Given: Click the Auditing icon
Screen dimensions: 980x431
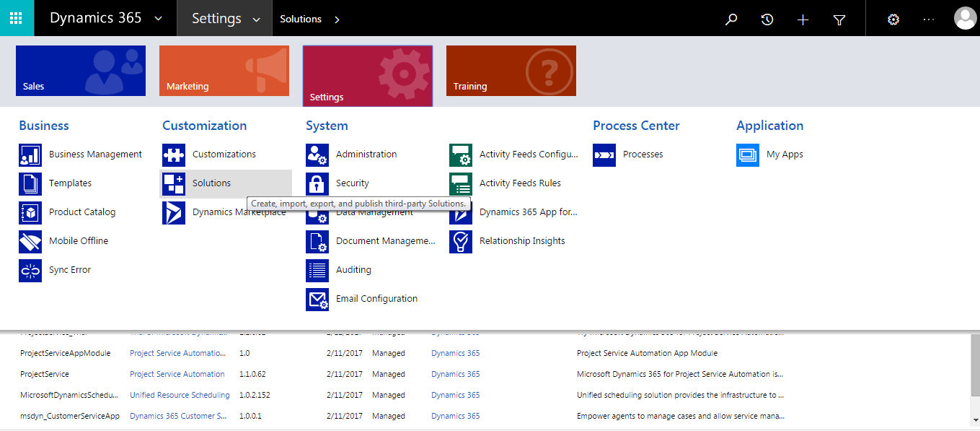Looking at the screenshot, I should pos(317,269).
